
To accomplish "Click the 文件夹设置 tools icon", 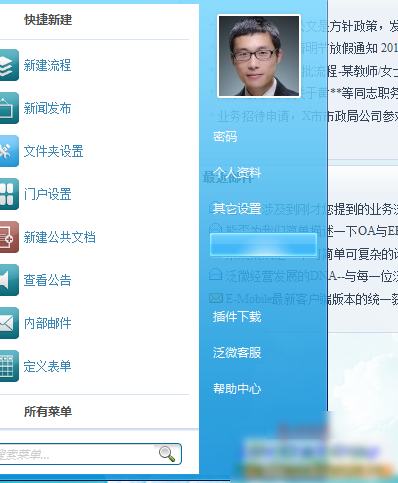I will [x=9, y=151].
